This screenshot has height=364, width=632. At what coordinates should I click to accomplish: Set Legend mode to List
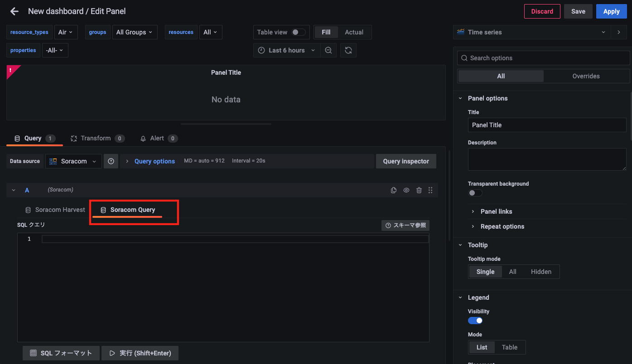pos(482,347)
